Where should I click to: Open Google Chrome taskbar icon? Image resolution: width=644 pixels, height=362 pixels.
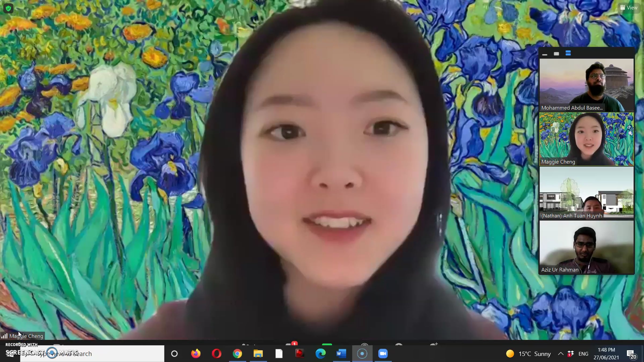click(x=237, y=354)
